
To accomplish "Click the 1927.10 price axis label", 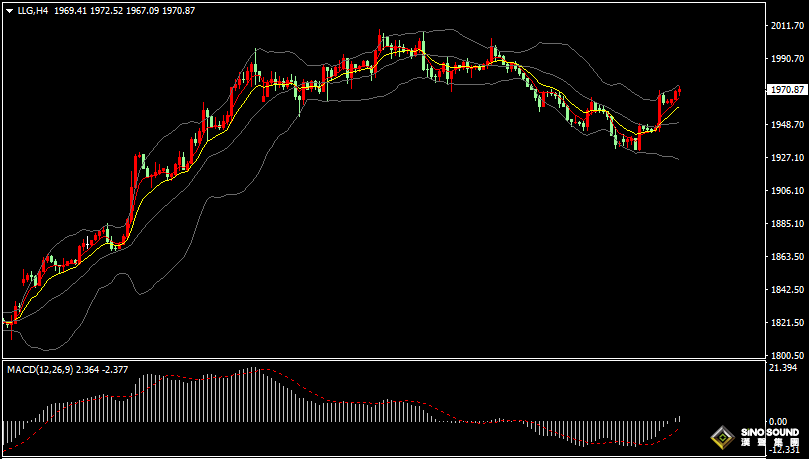I will coord(787,158).
